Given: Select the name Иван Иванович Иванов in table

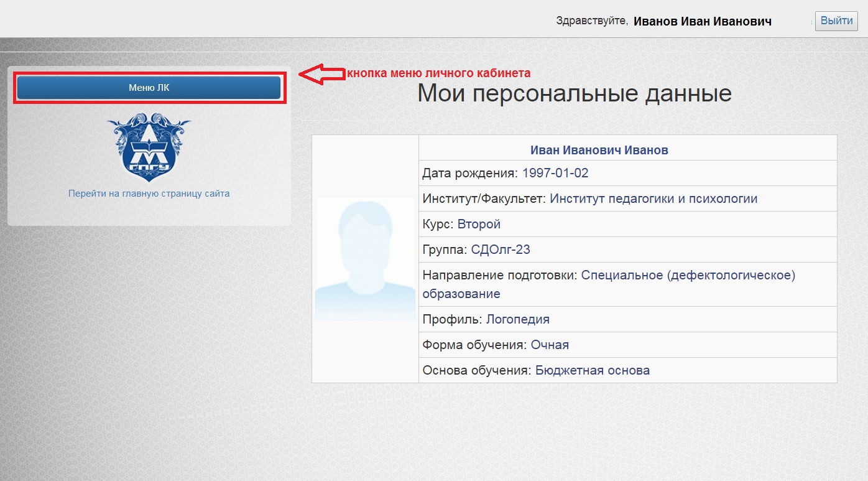Looking at the screenshot, I should 599,151.
